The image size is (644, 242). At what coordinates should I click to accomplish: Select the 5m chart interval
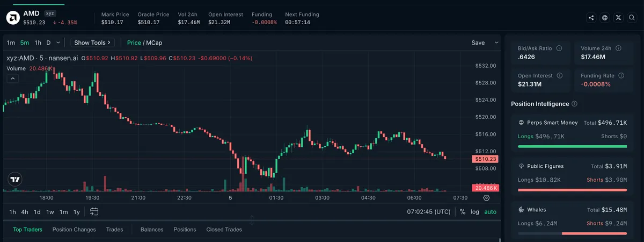pos(25,42)
